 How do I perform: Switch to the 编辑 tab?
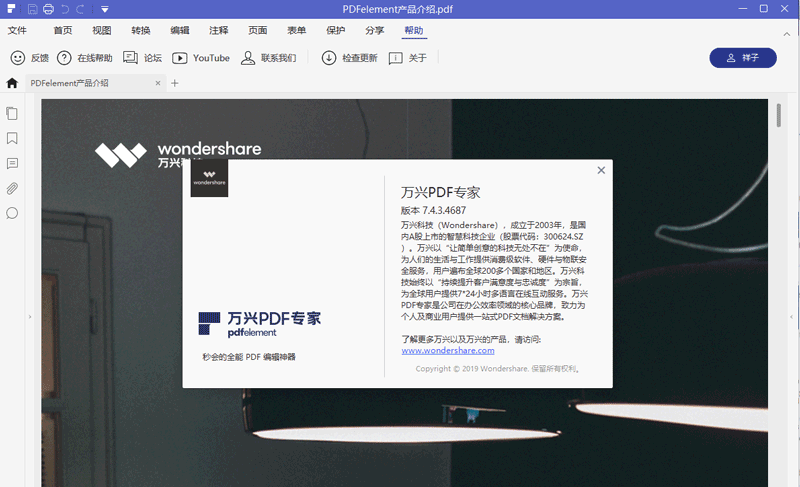click(180, 31)
